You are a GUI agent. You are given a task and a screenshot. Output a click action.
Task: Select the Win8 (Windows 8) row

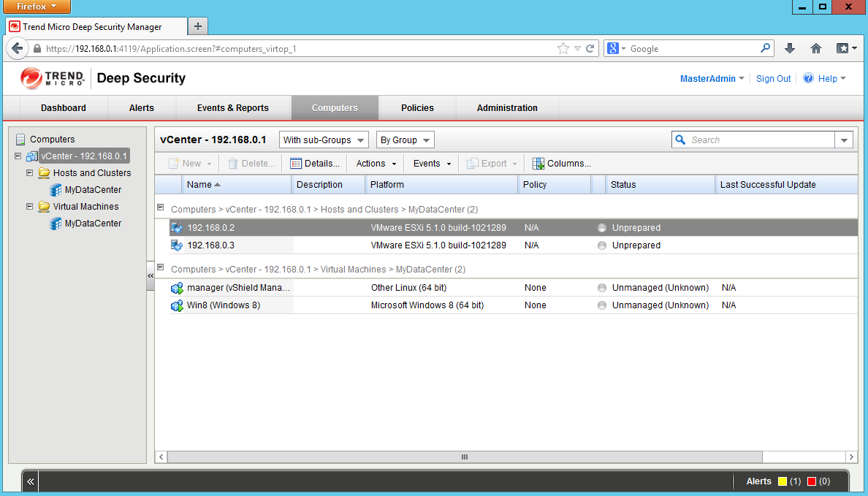[x=513, y=305]
